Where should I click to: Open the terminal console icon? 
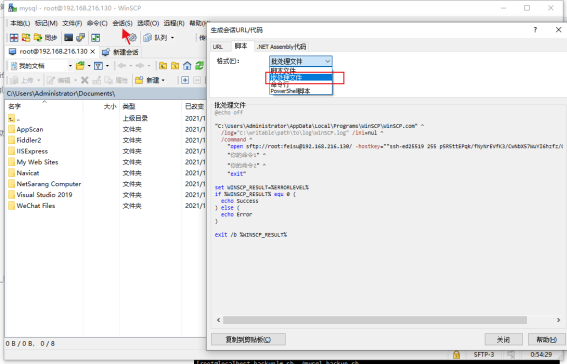tap(68, 38)
